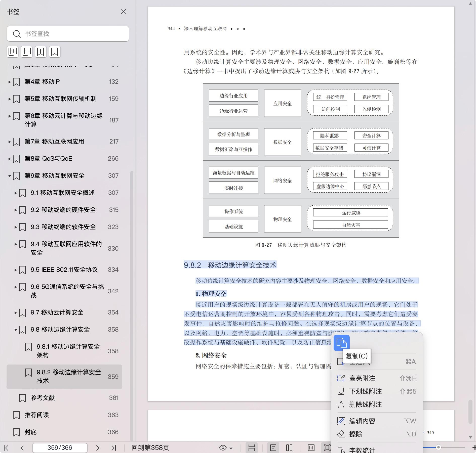Click the remove bookmark icon

click(x=55, y=52)
